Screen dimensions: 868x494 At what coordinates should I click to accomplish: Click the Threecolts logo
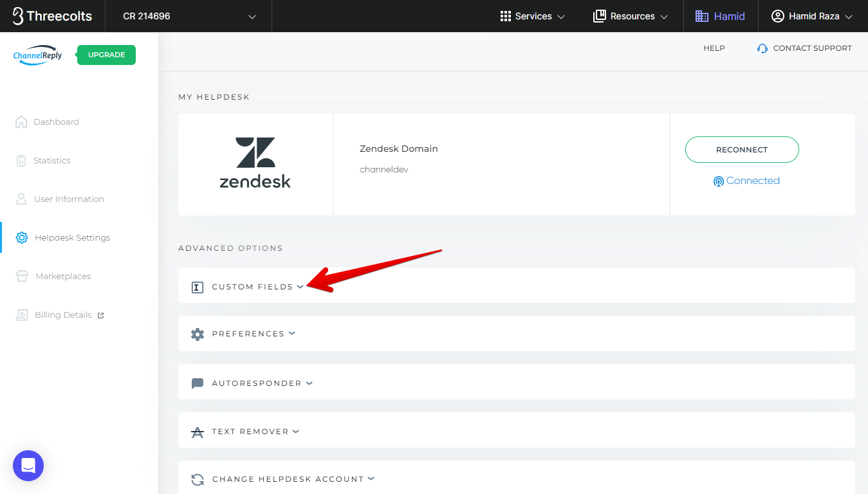(x=52, y=16)
